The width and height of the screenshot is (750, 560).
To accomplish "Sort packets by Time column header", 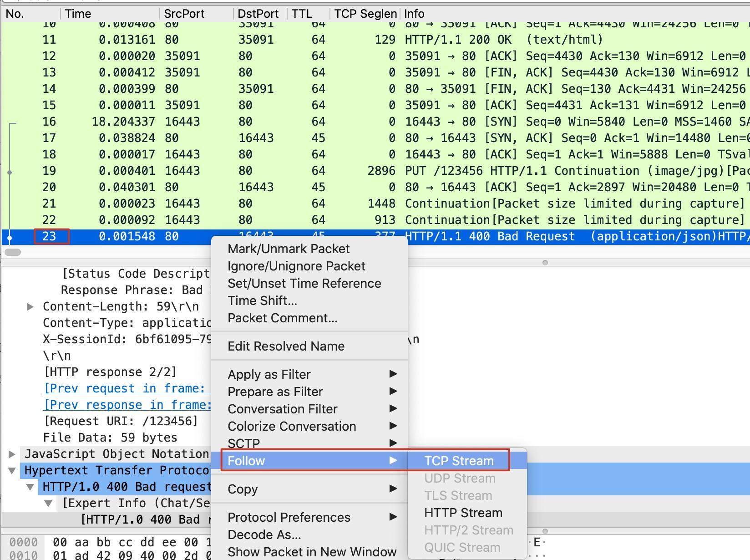I will point(78,14).
